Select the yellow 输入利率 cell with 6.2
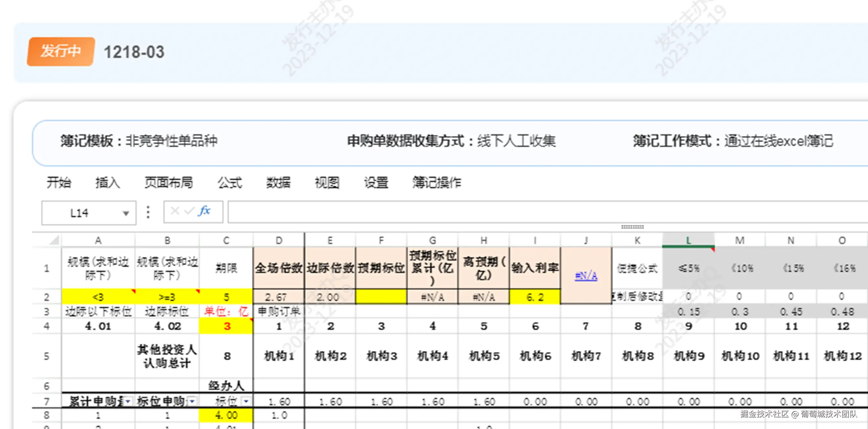Image resolution: width=868 pixels, height=429 pixels. pyautogui.click(x=535, y=297)
